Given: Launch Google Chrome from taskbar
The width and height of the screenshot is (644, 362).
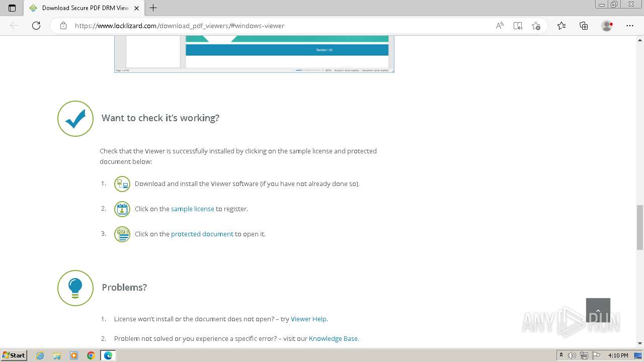Looking at the screenshot, I should click(x=91, y=355).
